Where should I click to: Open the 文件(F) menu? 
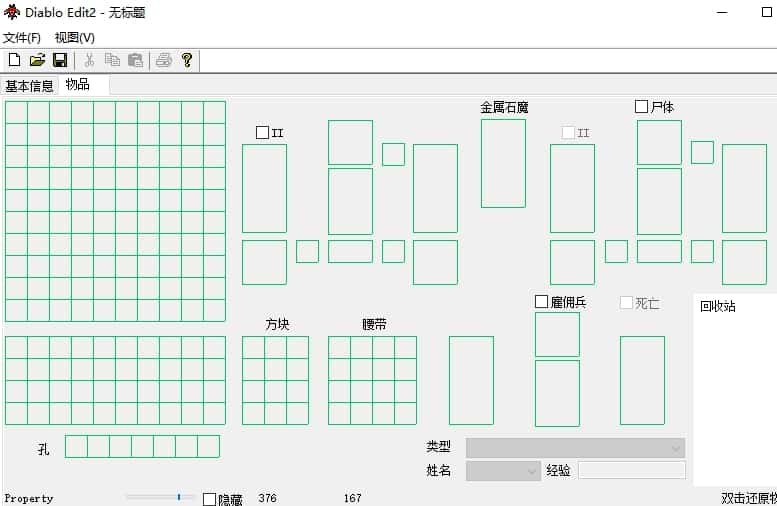coord(21,38)
